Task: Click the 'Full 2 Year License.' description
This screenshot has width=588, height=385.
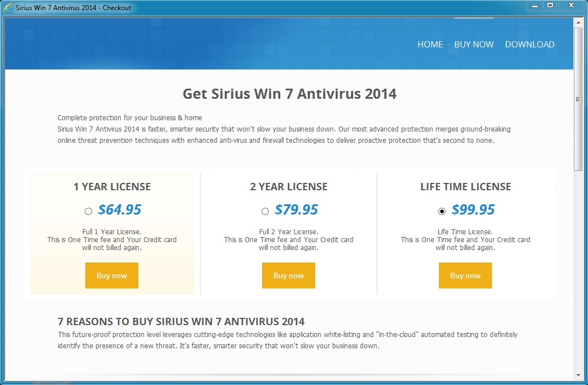Action: click(x=289, y=231)
